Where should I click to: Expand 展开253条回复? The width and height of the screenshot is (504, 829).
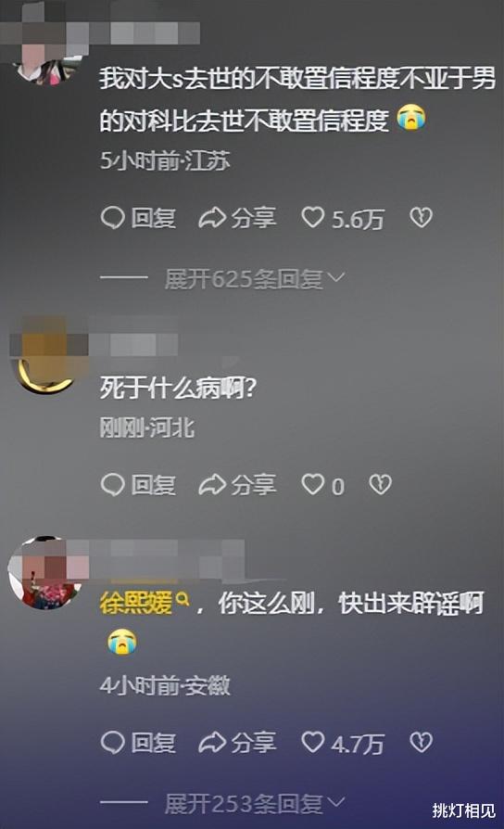pyautogui.click(x=255, y=803)
